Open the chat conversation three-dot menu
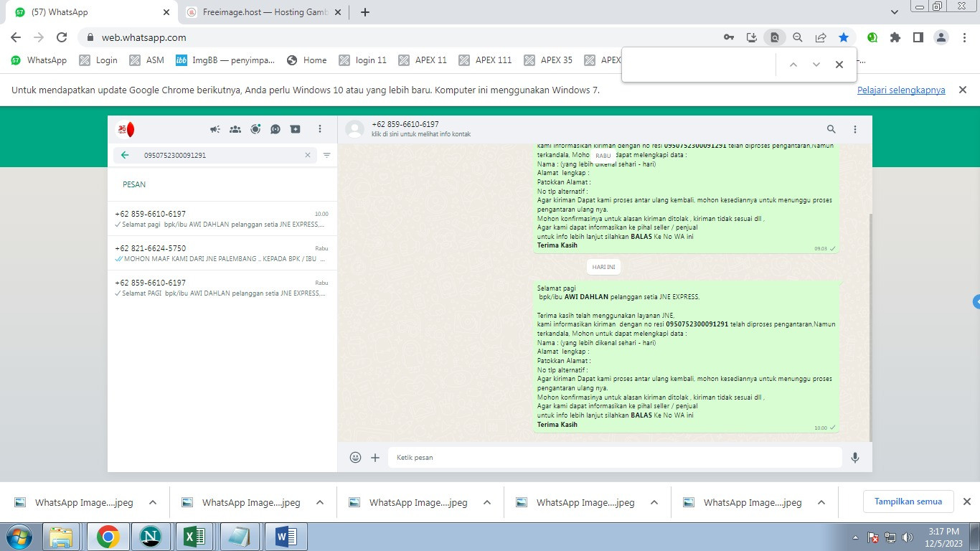This screenshot has width=980, height=551. click(x=855, y=129)
